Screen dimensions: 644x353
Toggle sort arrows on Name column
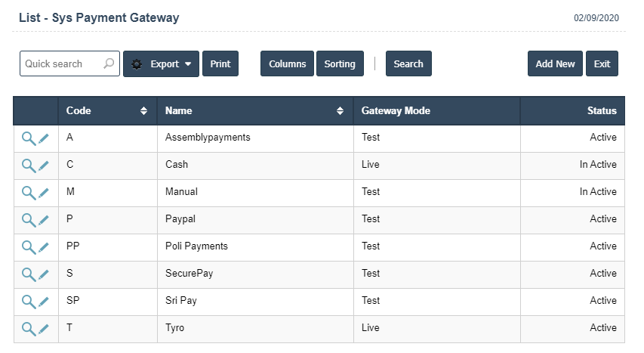[340, 111]
